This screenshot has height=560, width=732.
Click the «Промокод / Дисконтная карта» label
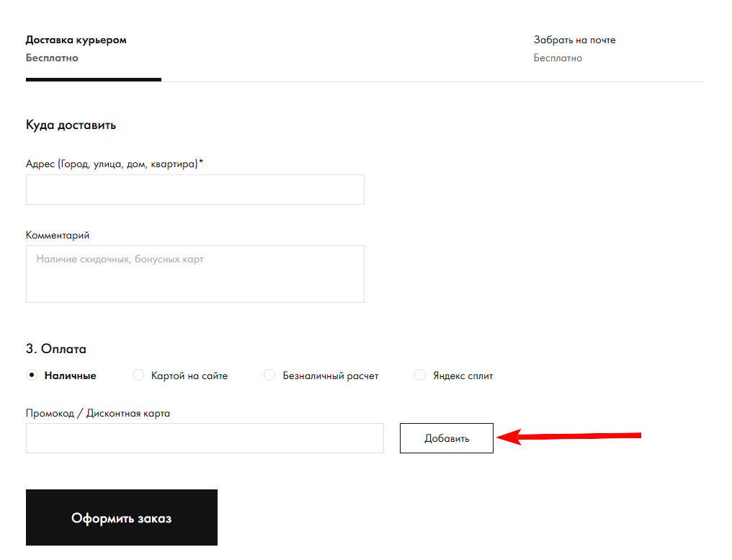point(97,412)
